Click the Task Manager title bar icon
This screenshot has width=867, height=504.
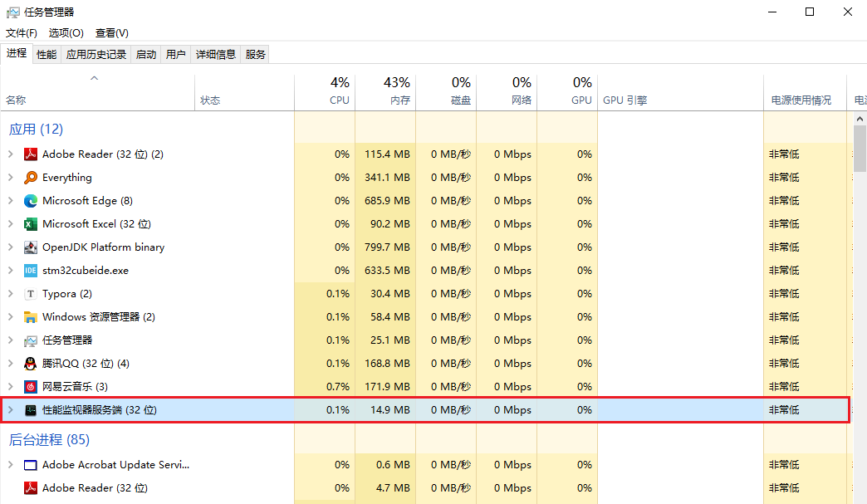(12, 12)
